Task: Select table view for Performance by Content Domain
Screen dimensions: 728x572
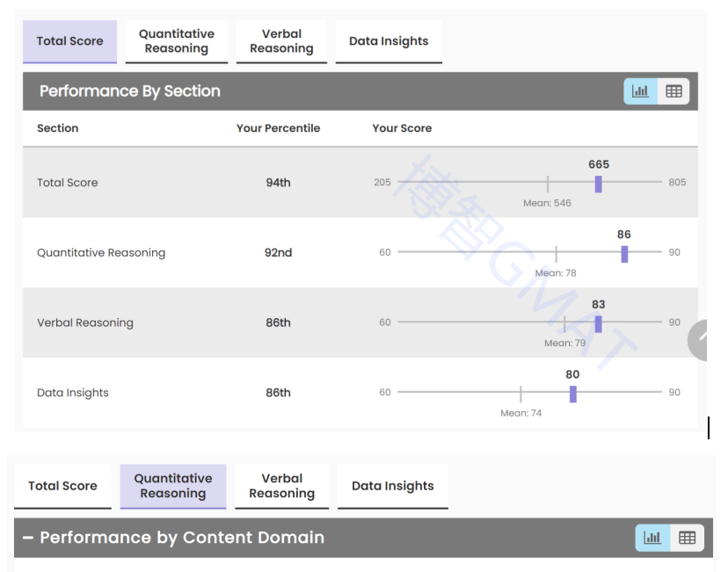Action: [x=687, y=538]
